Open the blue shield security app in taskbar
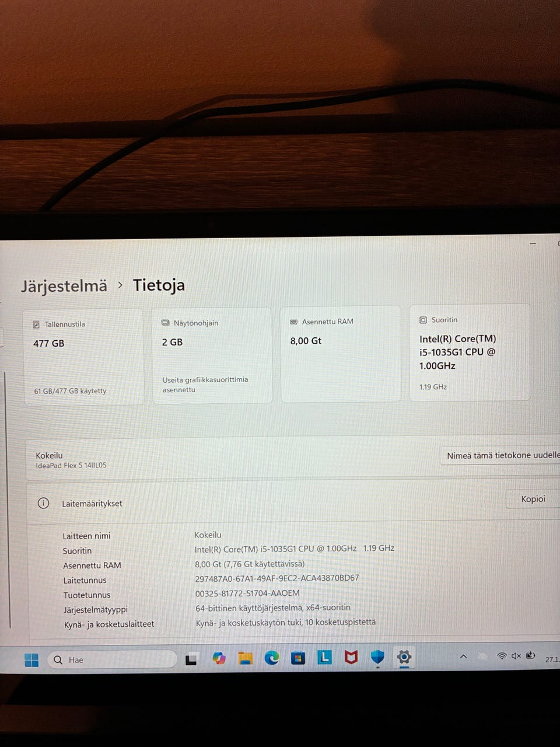The height and width of the screenshot is (747, 560). coord(377,657)
